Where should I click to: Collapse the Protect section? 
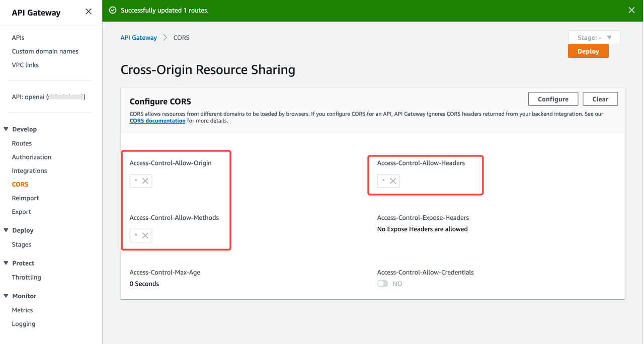(6, 263)
